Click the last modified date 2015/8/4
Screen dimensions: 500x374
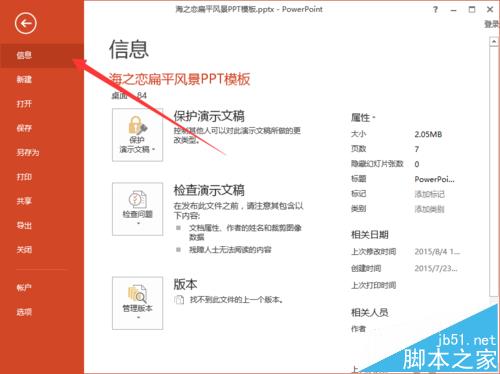437,252
